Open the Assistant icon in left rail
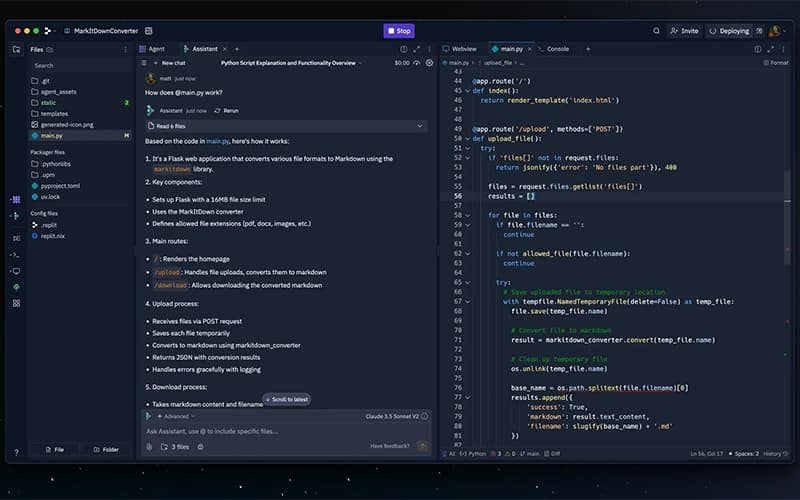 [x=16, y=216]
